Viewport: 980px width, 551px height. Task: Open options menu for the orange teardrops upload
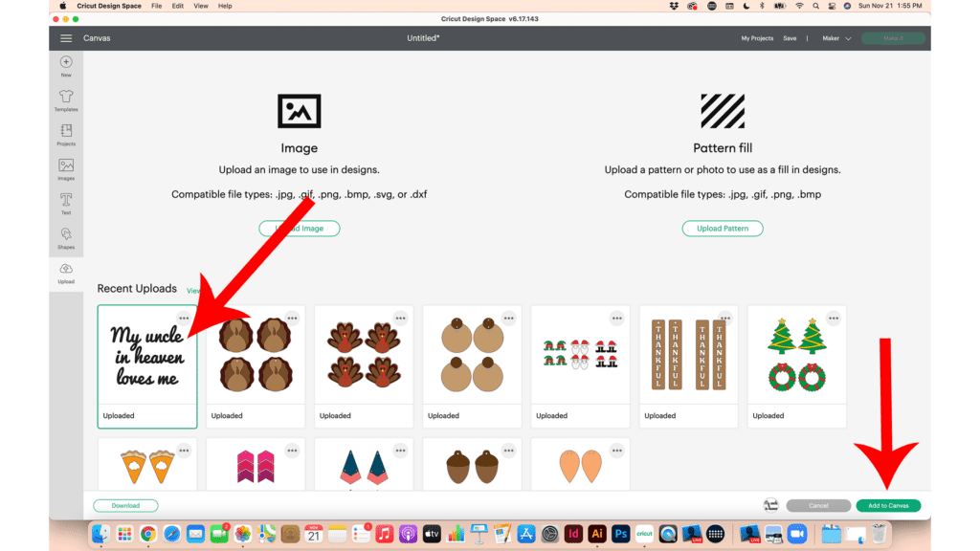click(x=617, y=451)
